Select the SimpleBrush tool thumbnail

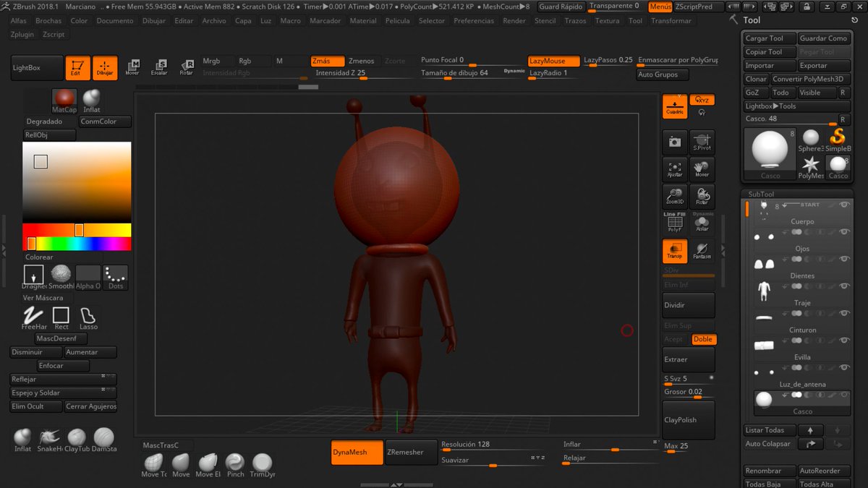click(x=838, y=139)
